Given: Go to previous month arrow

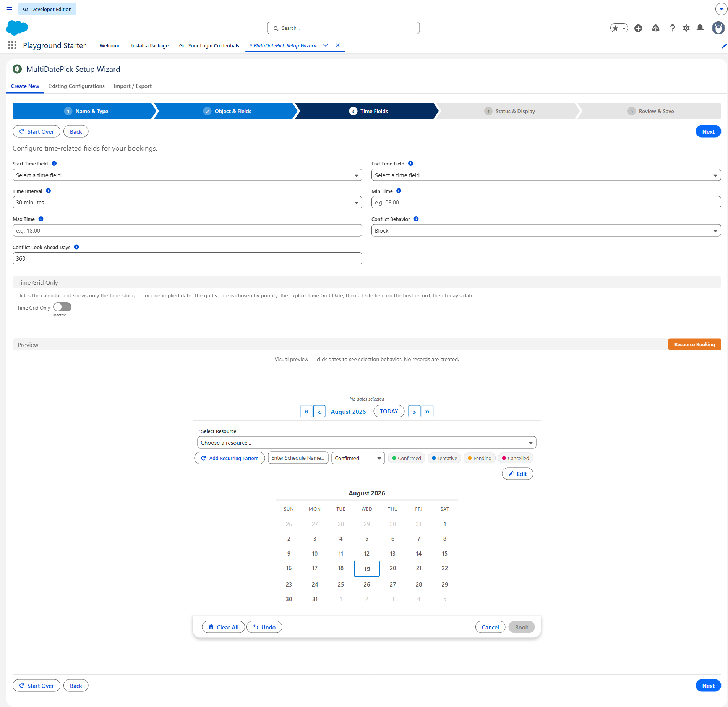Looking at the screenshot, I should 319,412.
